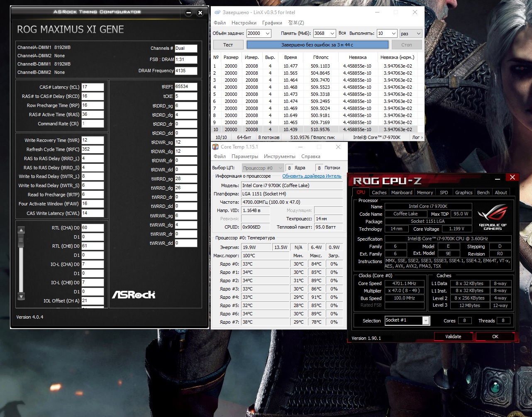Expand Выполнять count dropdown showing 10
Screen dimensions: 532x417
point(393,33)
